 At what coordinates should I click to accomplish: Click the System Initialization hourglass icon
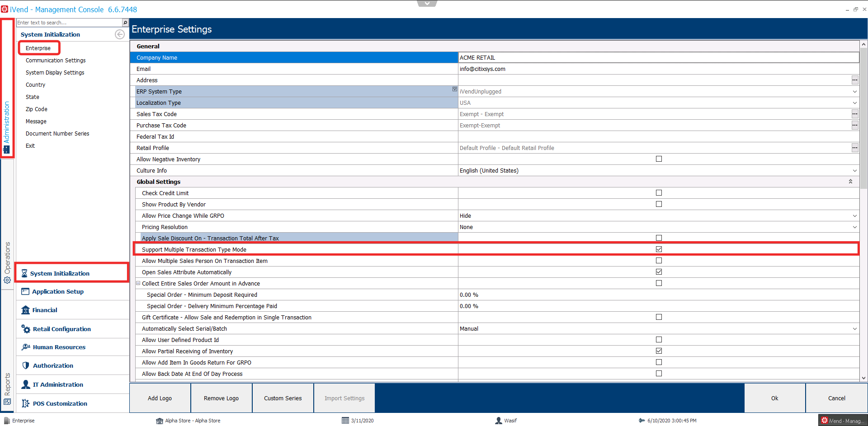coord(24,273)
